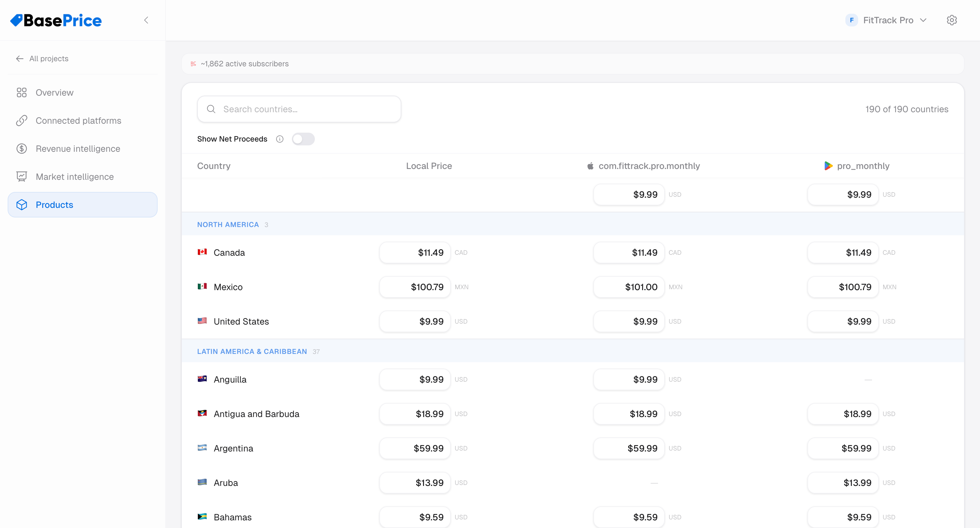Click the search magnifier icon

[x=211, y=109]
